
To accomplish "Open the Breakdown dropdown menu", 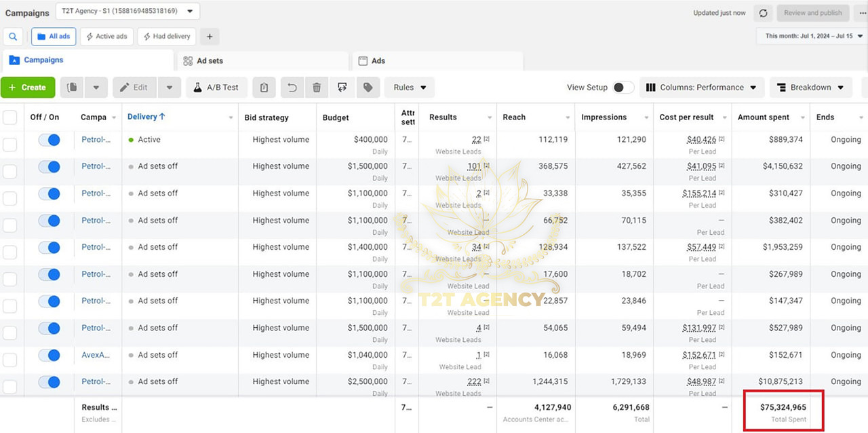I will 810,88.
